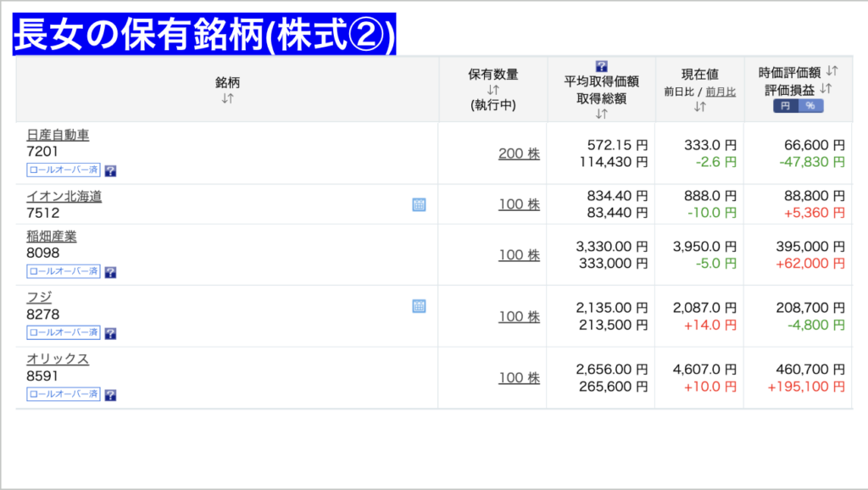
Task: Sort by 評価損益 using arrows
Action: click(x=826, y=88)
